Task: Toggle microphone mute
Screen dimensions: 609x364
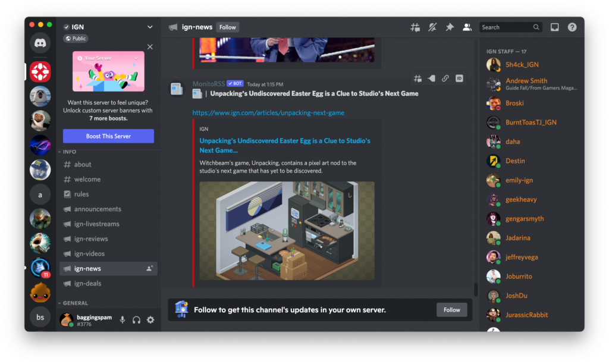Action: tap(123, 320)
